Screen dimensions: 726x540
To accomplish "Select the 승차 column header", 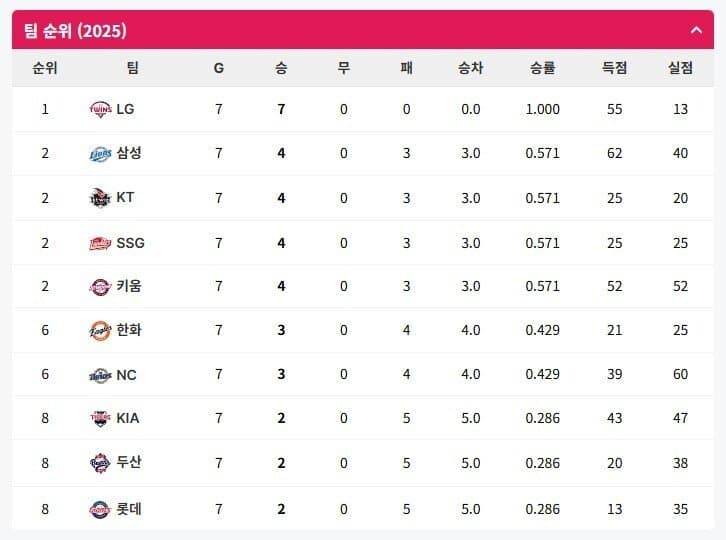I will pyautogui.click(x=470, y=68).
